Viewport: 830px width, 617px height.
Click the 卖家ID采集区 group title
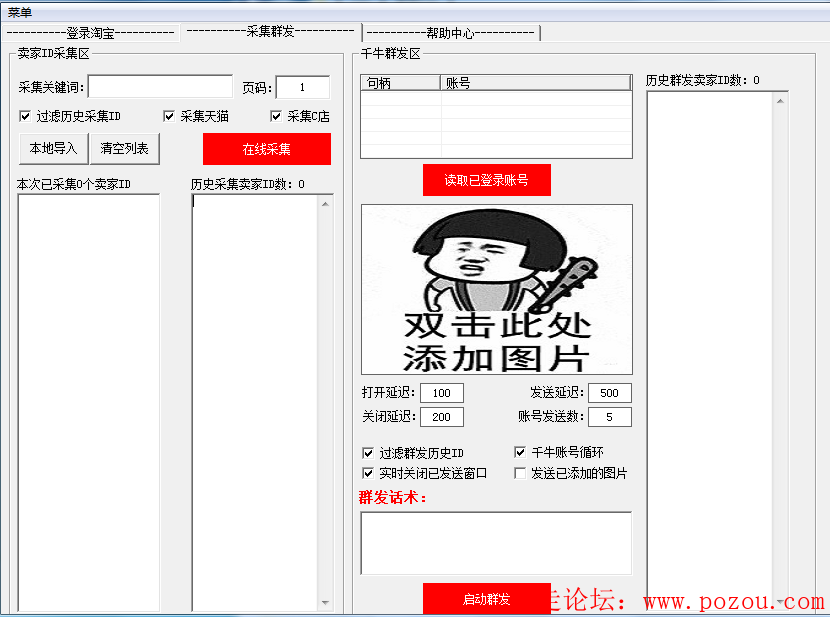53,53
